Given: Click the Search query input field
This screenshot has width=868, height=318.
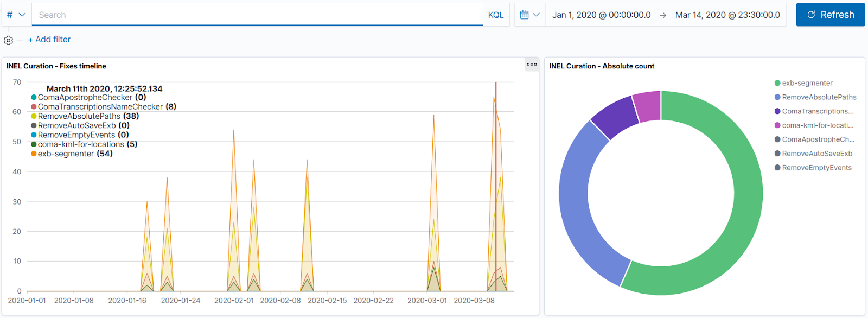Looking at the screenshot, I should 257,15.
